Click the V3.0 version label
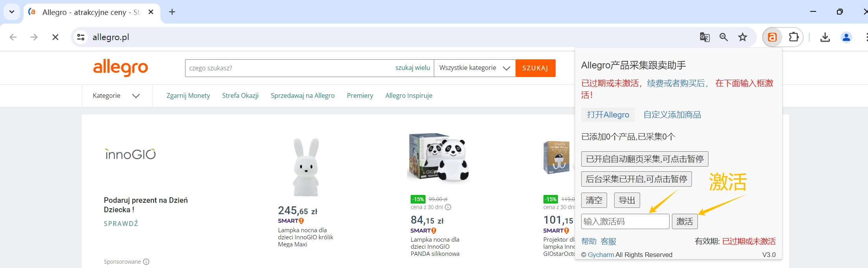This screenshot has height=268, width=868. click(x=769, y=255)
